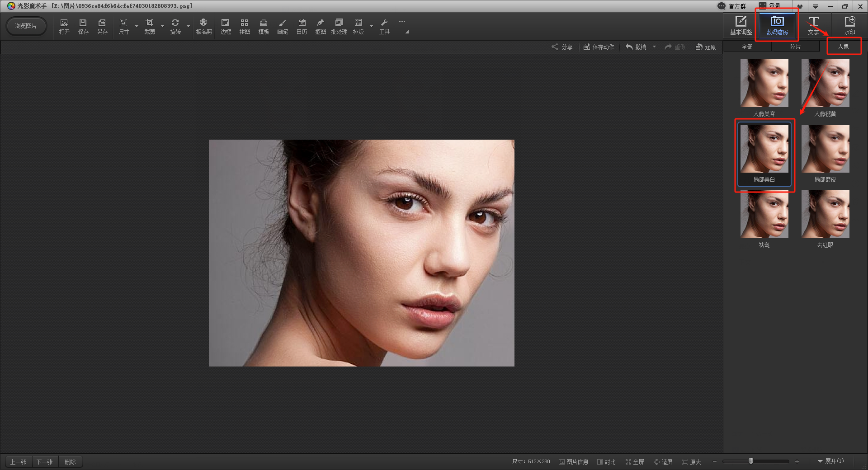Select the 画笔 (Brush) tool
This screenshot has width=868, height=470.
pyautogui.click(x=283, y=26)
